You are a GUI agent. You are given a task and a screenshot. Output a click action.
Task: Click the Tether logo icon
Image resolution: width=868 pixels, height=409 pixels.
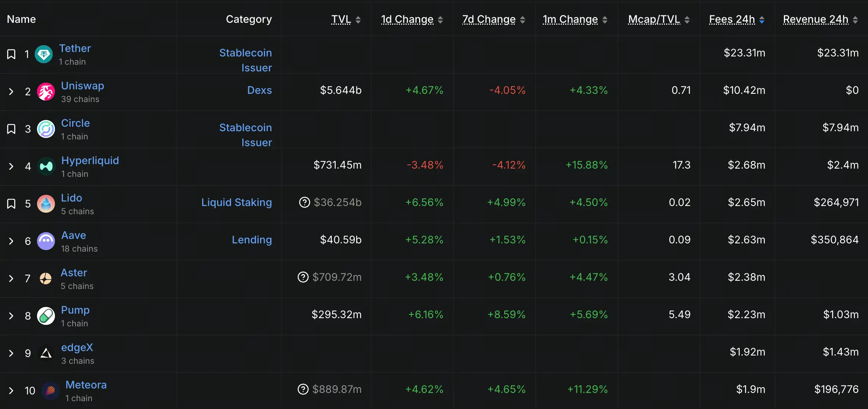pos(44,54)
